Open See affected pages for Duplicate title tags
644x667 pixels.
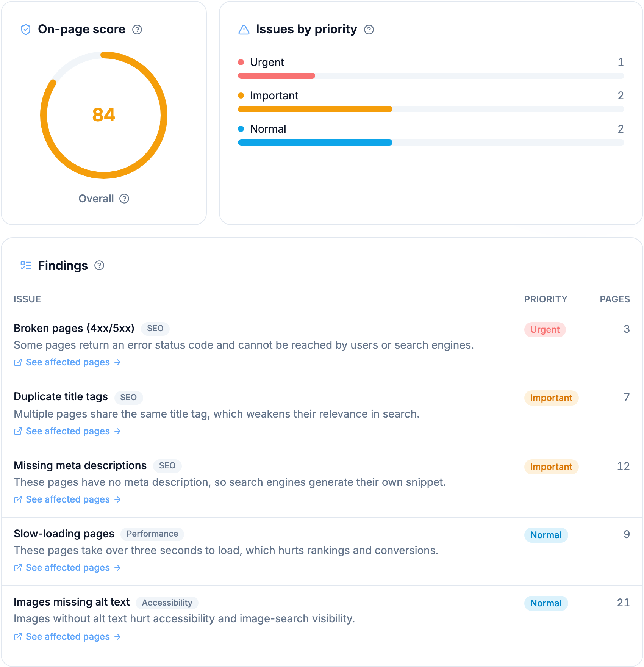pyautogui.click(x=68, y=431)
